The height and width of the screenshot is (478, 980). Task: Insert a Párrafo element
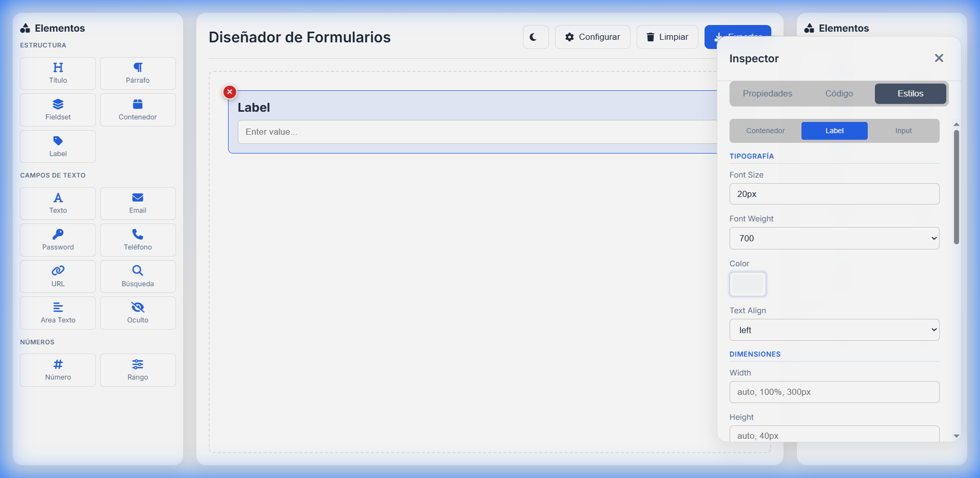point(138,73)
